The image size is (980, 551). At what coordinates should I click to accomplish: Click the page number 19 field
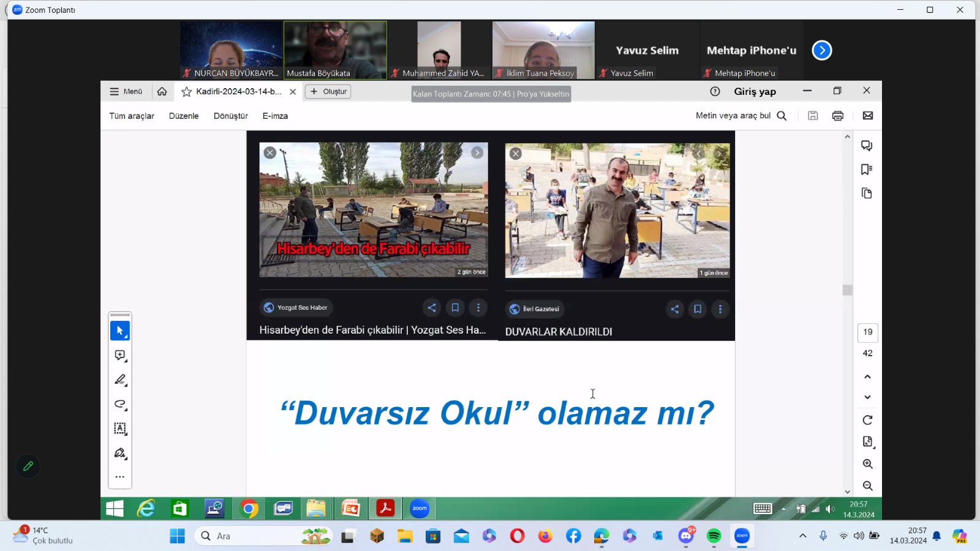pyautogui.click(x=867, y=332)
